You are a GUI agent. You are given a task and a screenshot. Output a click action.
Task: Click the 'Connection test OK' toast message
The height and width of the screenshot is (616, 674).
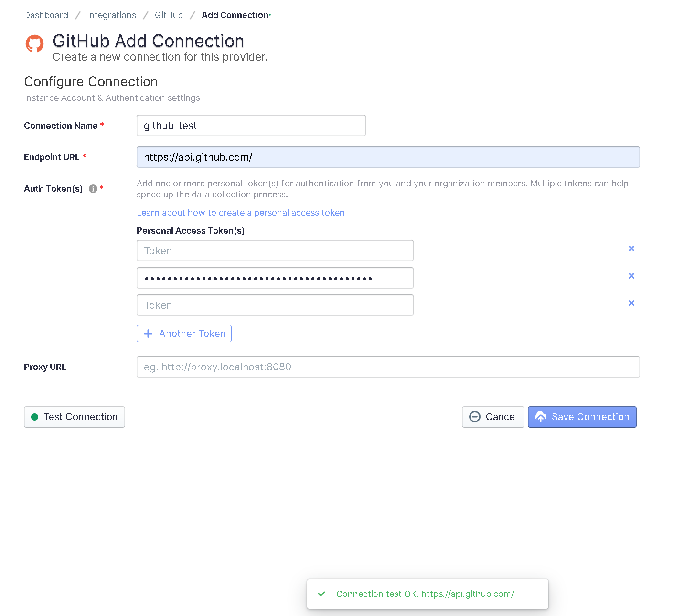[x=425, y=594]
